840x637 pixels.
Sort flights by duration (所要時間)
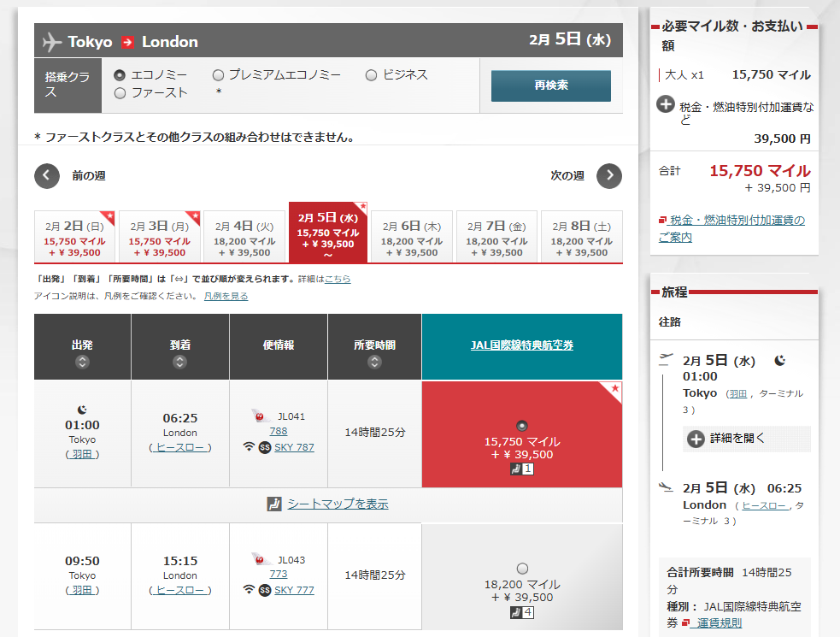374,362
